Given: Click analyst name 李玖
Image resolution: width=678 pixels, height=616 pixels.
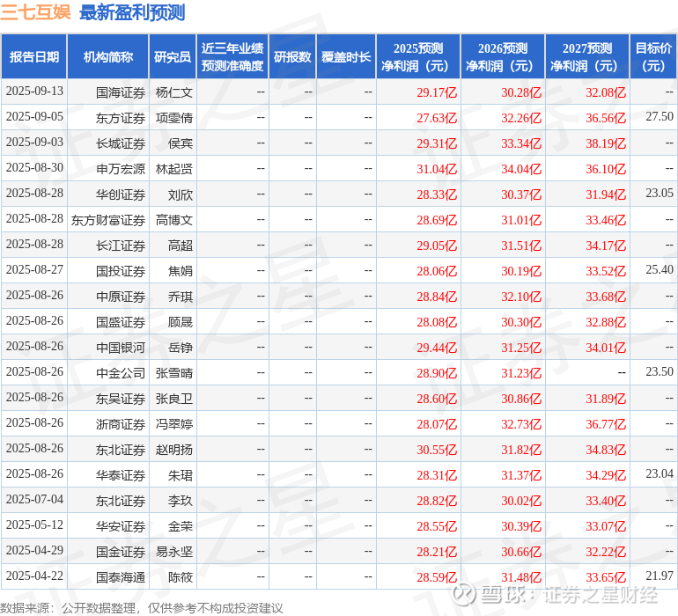Looking at the screenshot, I should (181, 501).
